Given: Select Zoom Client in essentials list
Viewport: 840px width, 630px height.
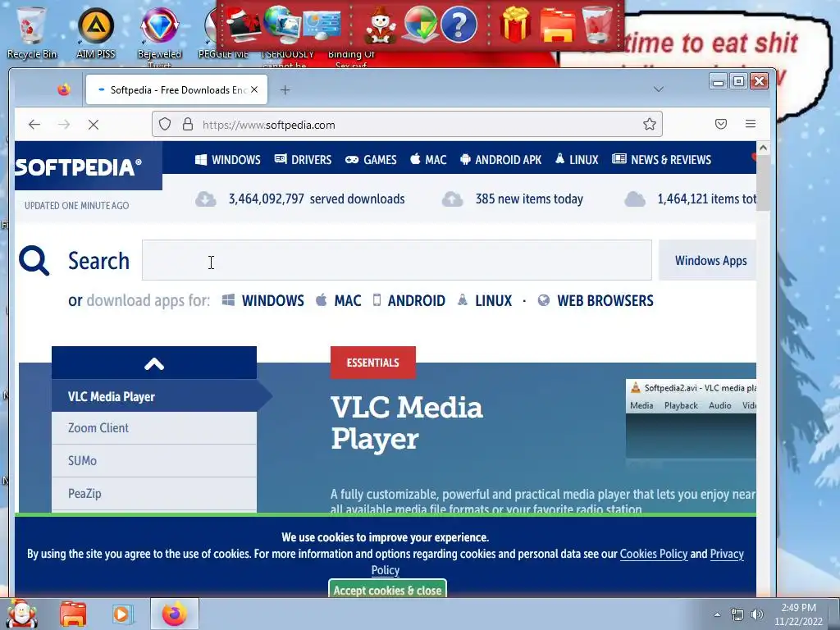Looking at the screenshot, I should [x=153, y=428].
